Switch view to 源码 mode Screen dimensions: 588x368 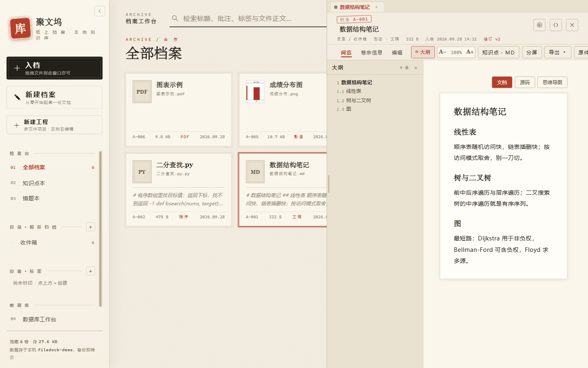[x=525, y=82]
